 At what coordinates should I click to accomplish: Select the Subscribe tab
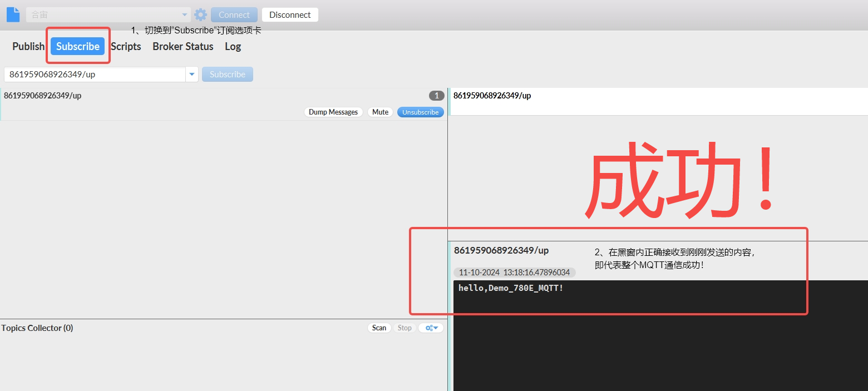click(78, 46)
